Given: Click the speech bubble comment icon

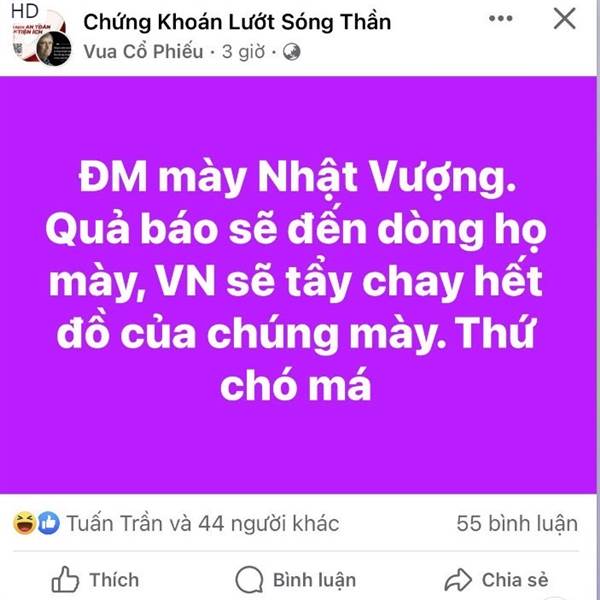Looking at the screenshot, I should [249, 580].
